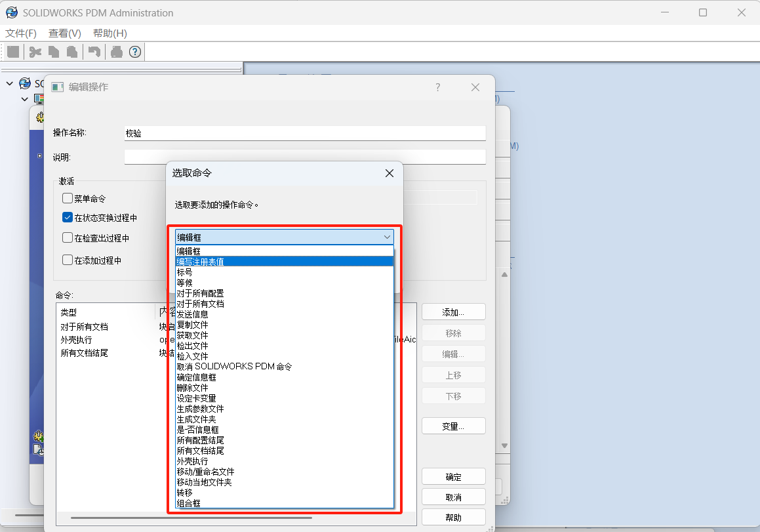This screenshot has height=532, width=760.
Task: Open the 查看(V) menu
Action: pyautogui.click(x=64, y=33)
